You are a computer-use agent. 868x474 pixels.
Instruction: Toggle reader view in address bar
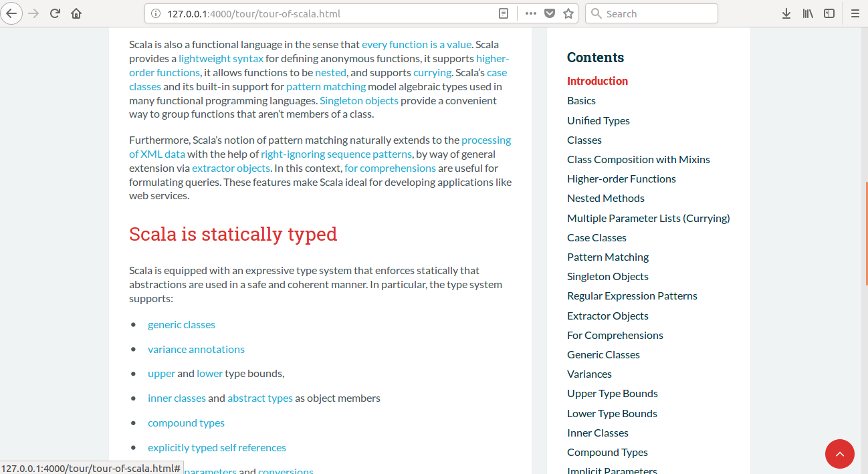click(x=504, y=13)
